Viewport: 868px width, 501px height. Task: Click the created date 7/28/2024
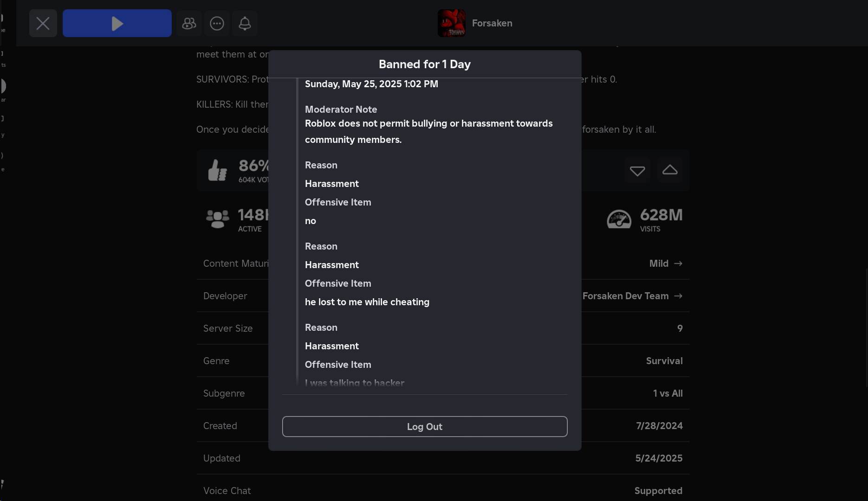pyautogui.click(x=659, y=426)
